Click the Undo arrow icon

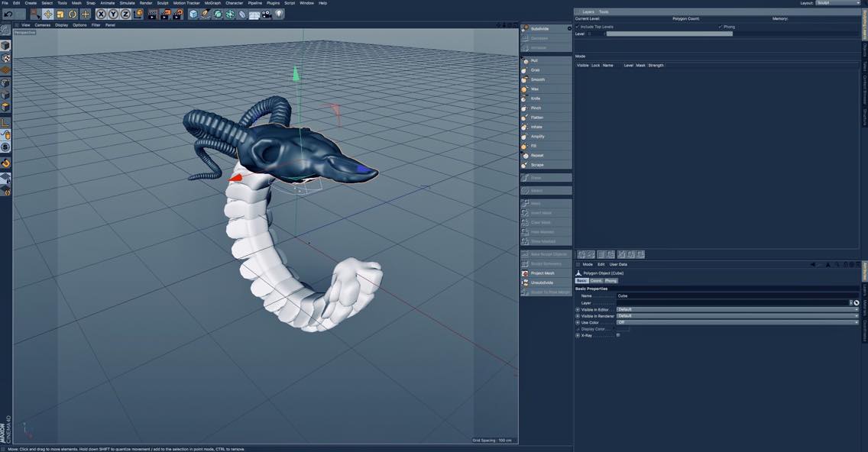point(8,15)
